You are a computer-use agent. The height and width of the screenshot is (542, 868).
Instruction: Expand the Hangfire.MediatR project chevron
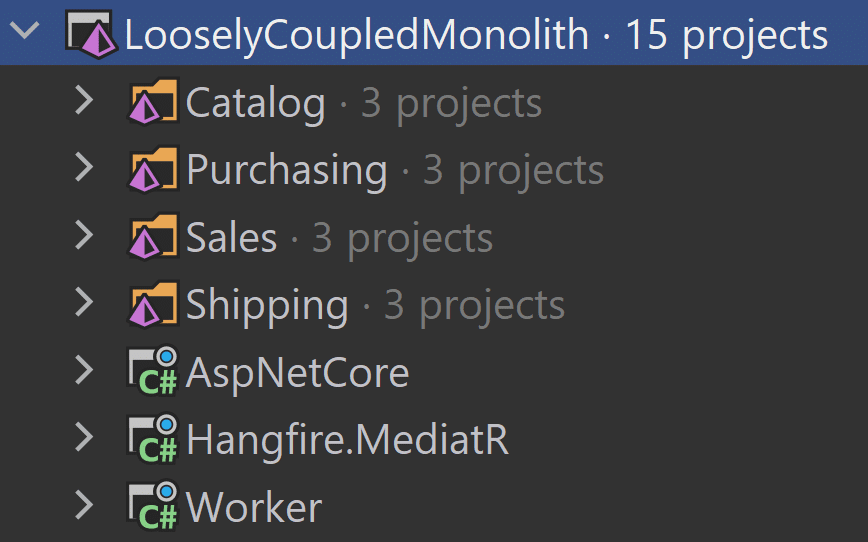(84, 437)
